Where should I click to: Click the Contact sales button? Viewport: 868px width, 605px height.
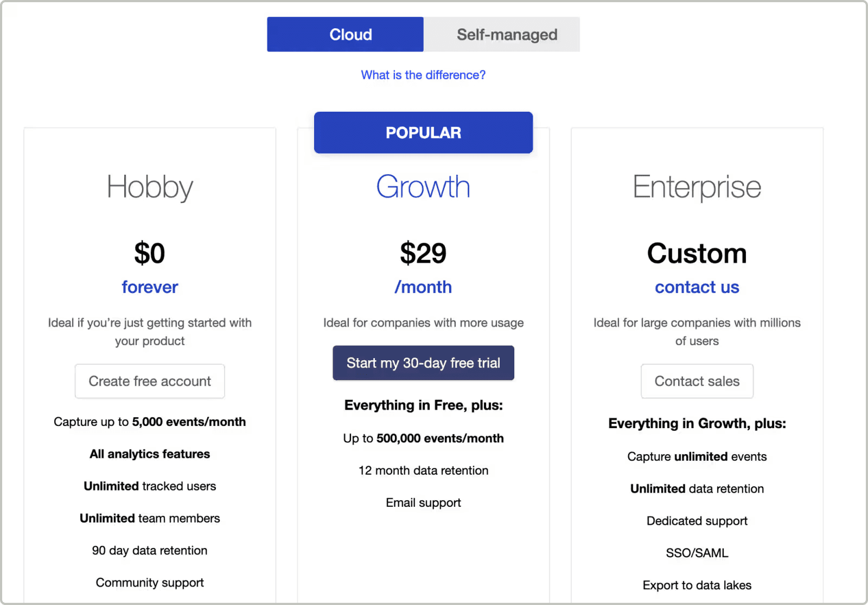click(697, 381)
